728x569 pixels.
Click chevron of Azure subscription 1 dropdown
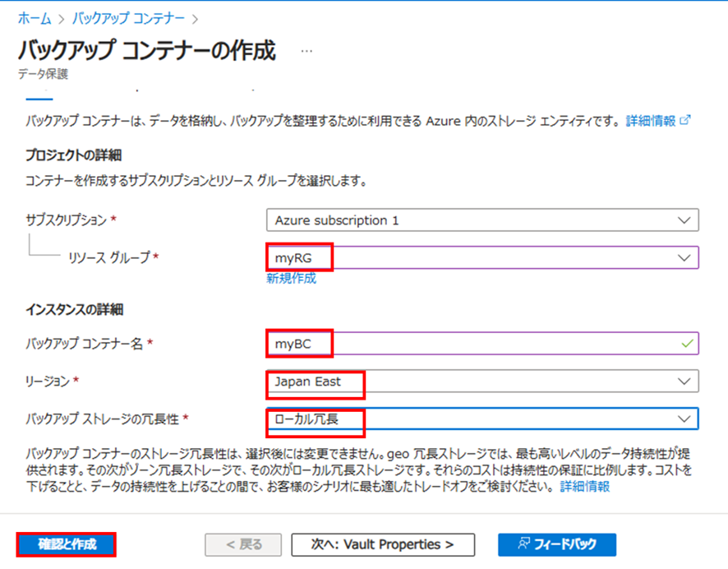click(x=684, y=220)
